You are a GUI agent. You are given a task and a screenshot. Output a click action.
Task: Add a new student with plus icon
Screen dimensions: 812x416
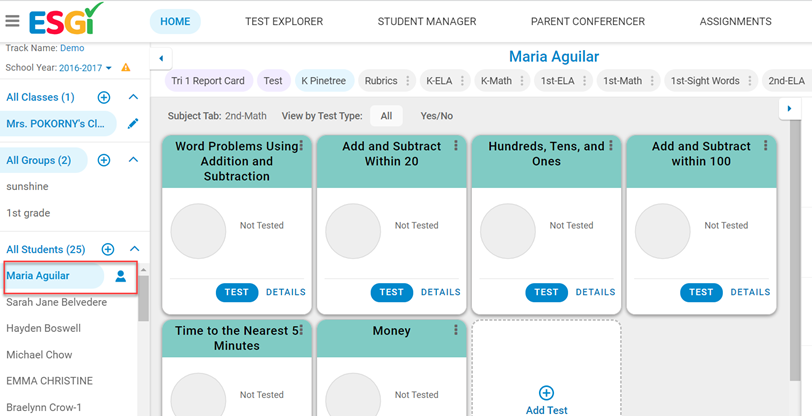(x=108, y=249)
